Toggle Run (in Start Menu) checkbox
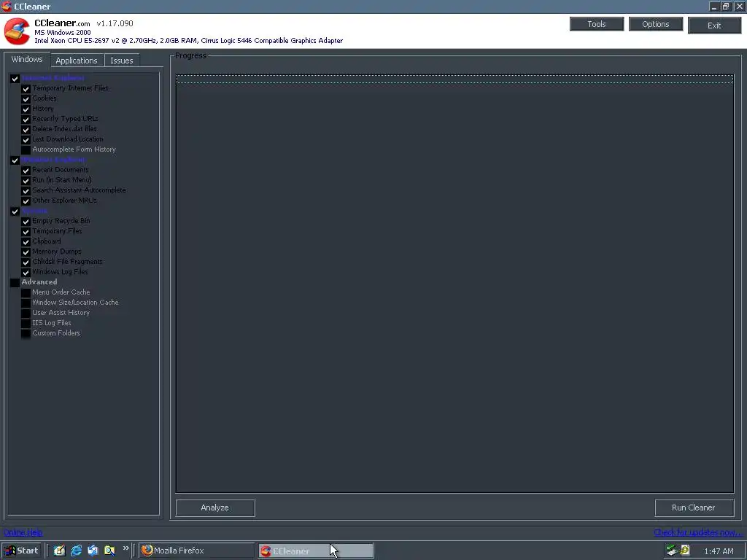 tap(26, 181)
